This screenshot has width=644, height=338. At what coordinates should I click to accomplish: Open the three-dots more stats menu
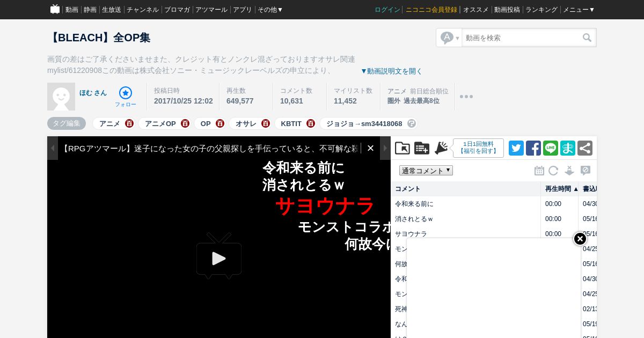point(466,97)
